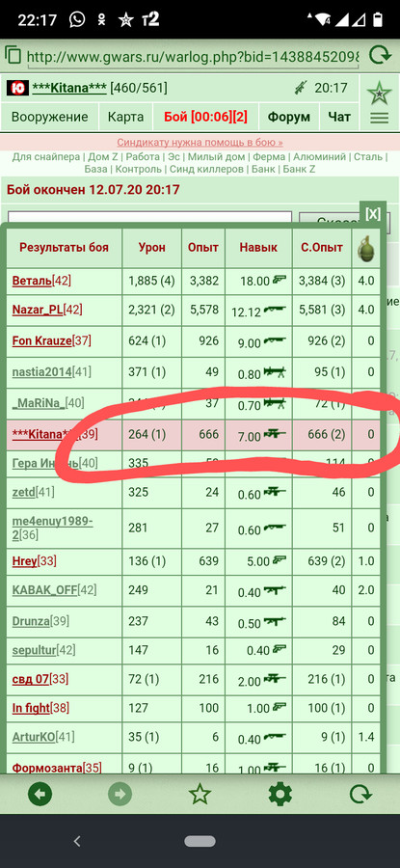The image size is (400, 868).
Task: Tap the browser forward arrow button
Action: (120, 795)
